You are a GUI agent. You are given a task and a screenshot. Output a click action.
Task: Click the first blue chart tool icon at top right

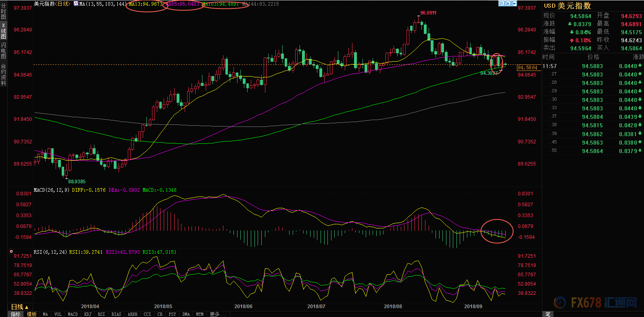[502, 3]
